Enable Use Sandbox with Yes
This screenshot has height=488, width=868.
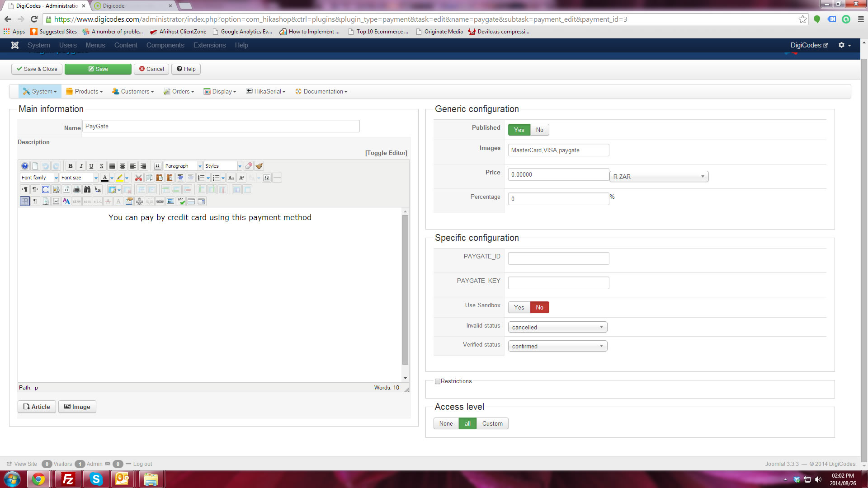519,307
